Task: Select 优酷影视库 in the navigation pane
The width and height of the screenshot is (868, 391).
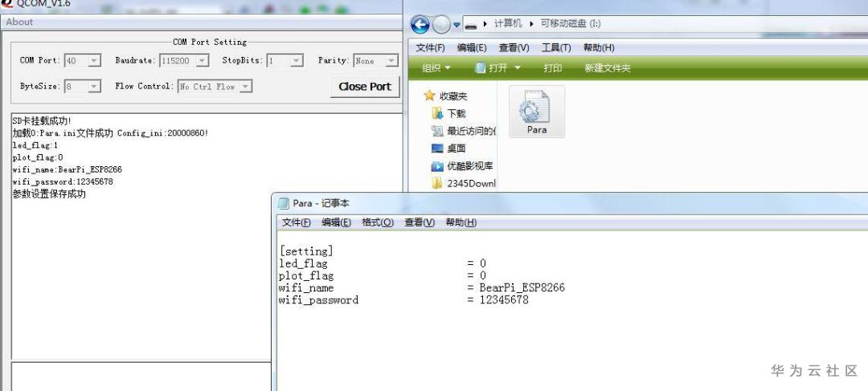Action: pos(462,166)
